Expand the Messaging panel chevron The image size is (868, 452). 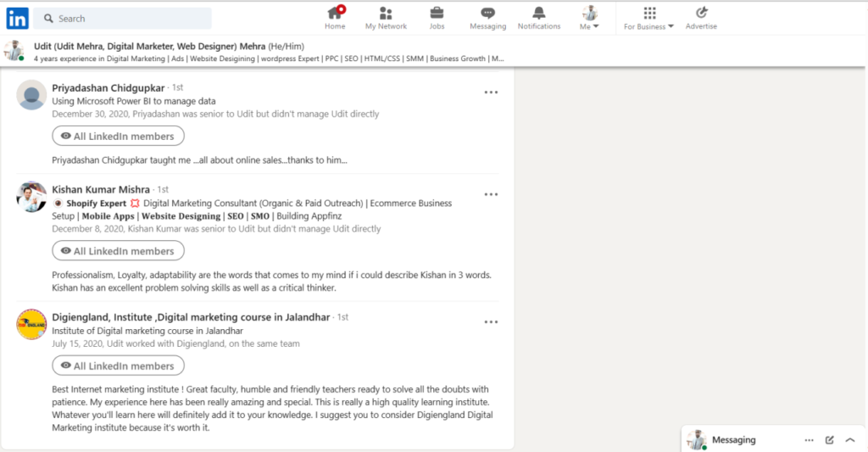(x=850, y=440)
